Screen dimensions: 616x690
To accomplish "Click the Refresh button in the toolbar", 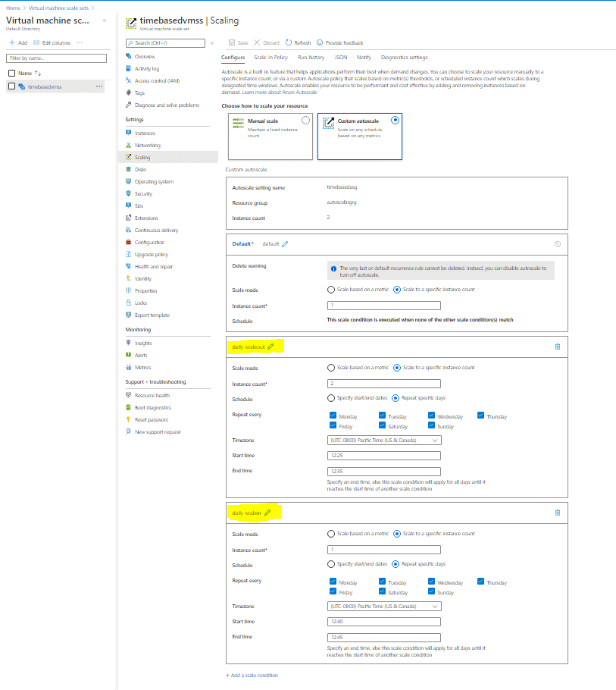I will tap(298, 42).
